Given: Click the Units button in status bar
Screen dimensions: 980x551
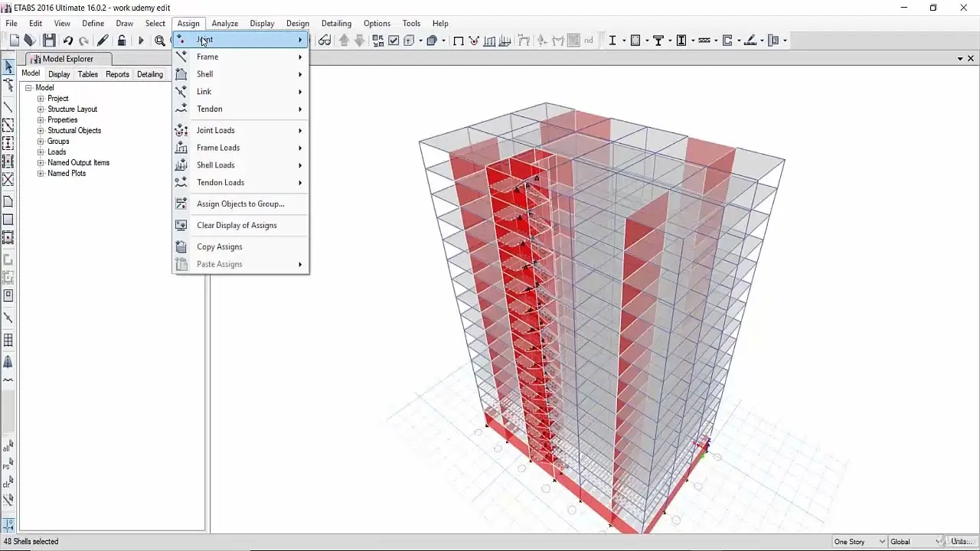Looking at the screenshot, I should [961, 542].
